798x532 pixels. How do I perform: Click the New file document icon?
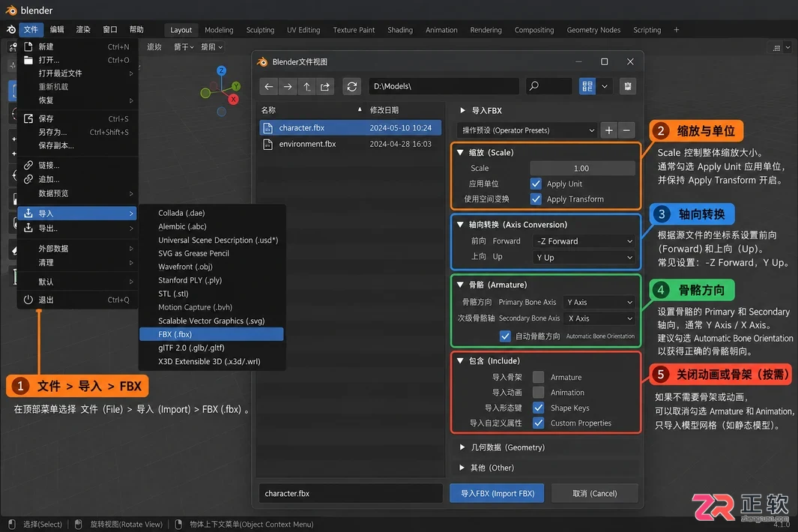(x=28, y=46)
